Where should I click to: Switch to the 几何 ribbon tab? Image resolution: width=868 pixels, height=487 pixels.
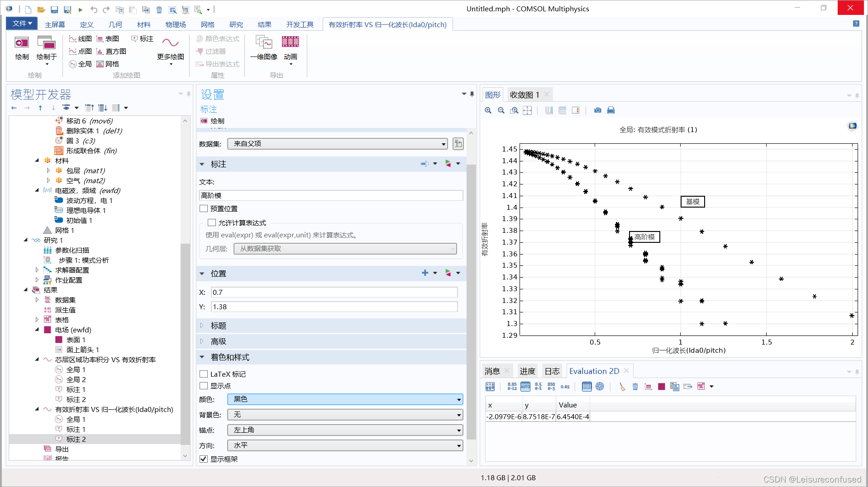115,24
